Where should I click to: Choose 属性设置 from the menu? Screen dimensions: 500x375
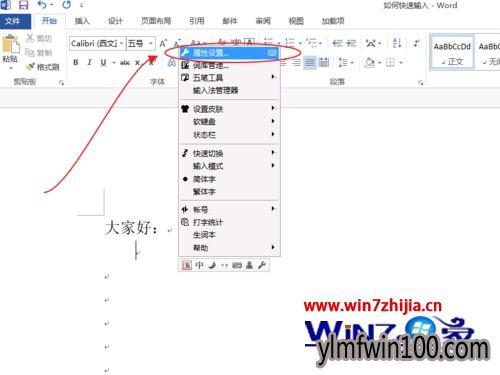(x=229, y=53)
